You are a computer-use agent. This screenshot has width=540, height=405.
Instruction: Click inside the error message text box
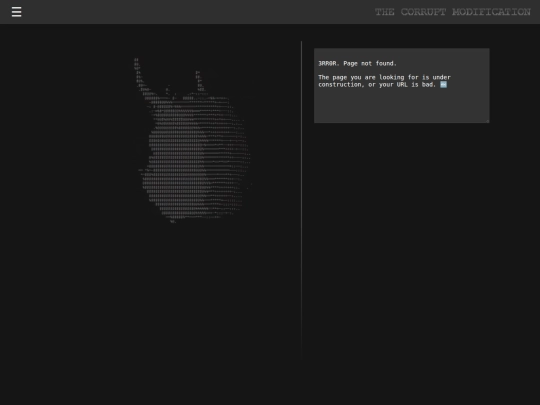pyautogui.click(x=402, y=85)
